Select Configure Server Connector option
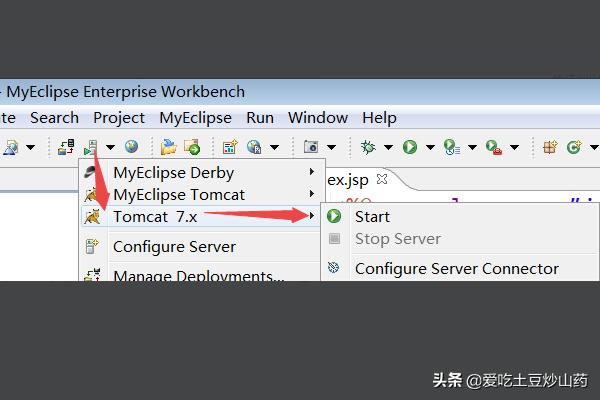Image resolution: width=600 pixels, height=400 pixels. click(x=456, y=268)
